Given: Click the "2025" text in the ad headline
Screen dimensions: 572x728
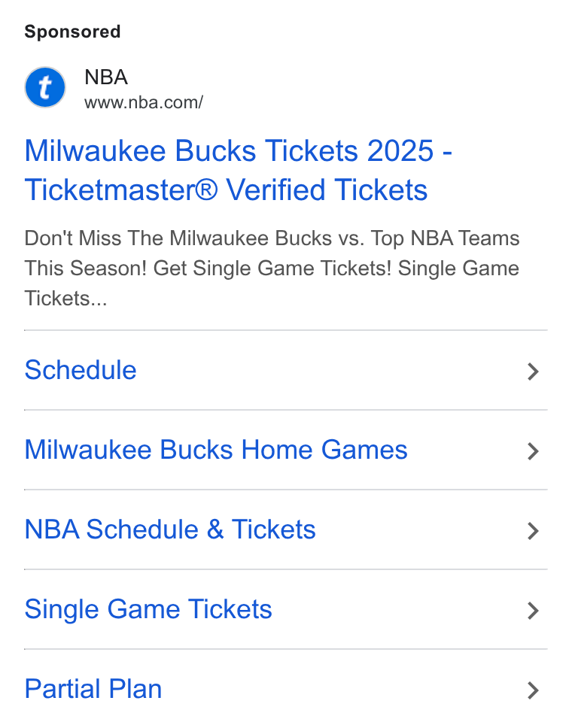Looking at the screenshot, I should (400, 151).
